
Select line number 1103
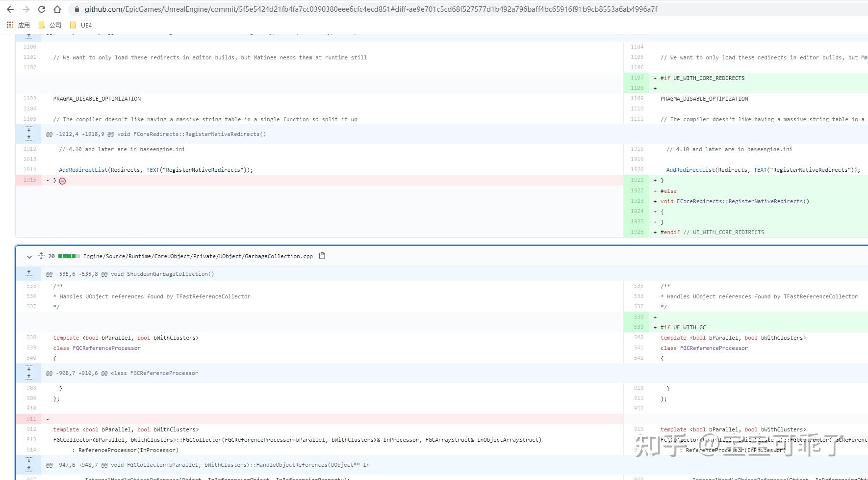pyautogui.click(x=30, y=98)
